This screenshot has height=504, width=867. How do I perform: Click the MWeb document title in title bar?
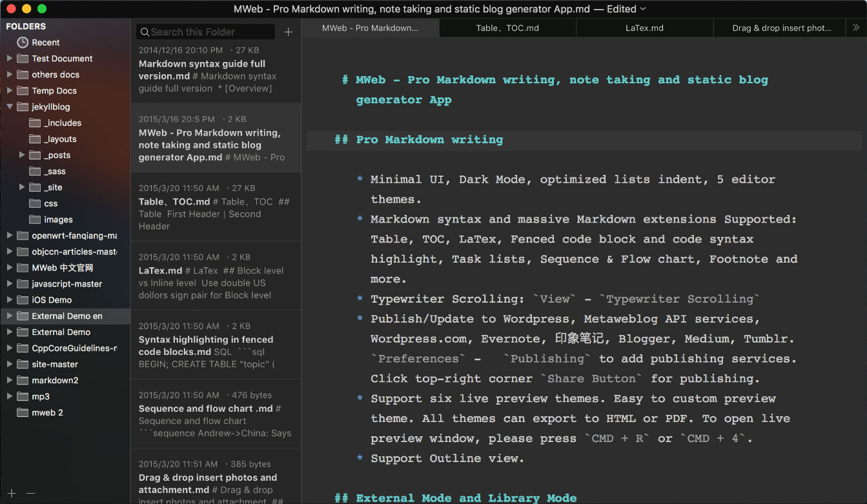click(x=412, y=9)
